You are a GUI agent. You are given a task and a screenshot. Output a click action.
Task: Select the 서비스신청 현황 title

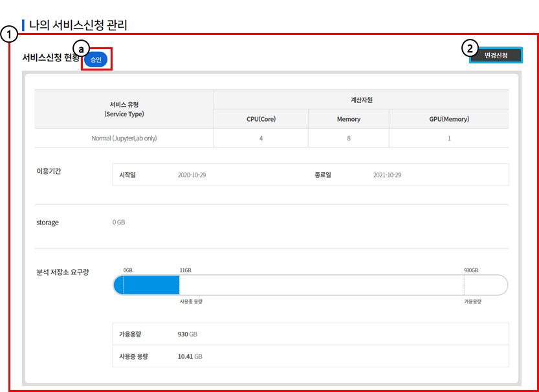tap(51, 58)
